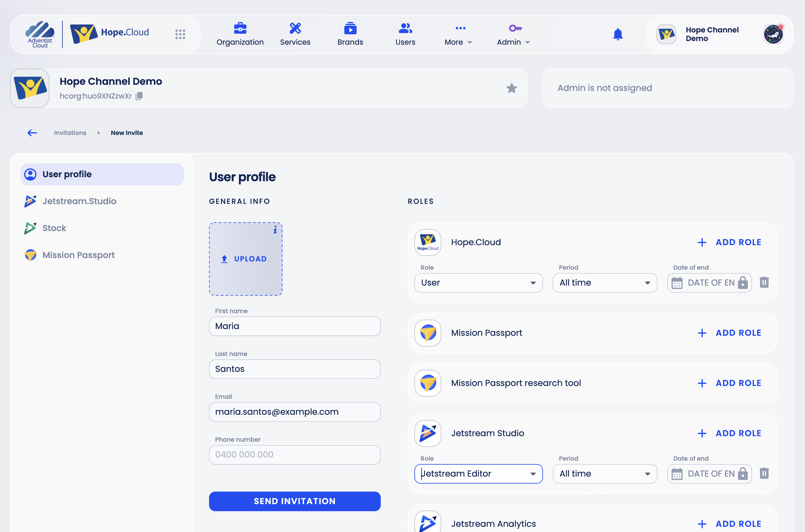Click the lock icon in Jetstream Studio date field
The width and height of the screenshot is (805, 532).
point(743,473)
